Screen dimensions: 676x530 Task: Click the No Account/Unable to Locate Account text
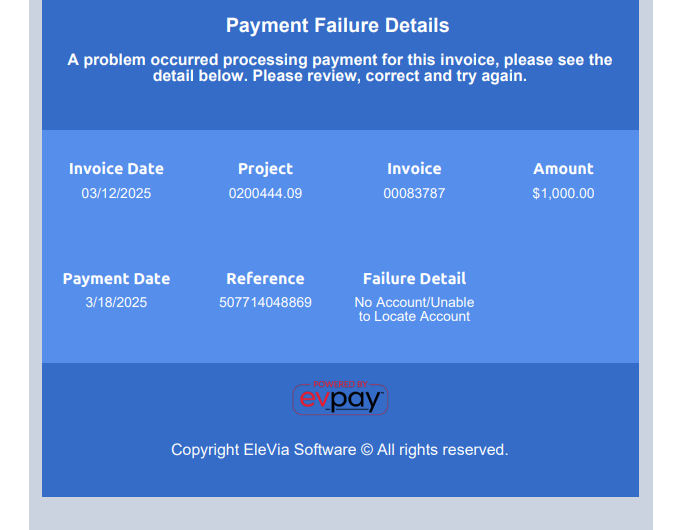pos(414,309)
